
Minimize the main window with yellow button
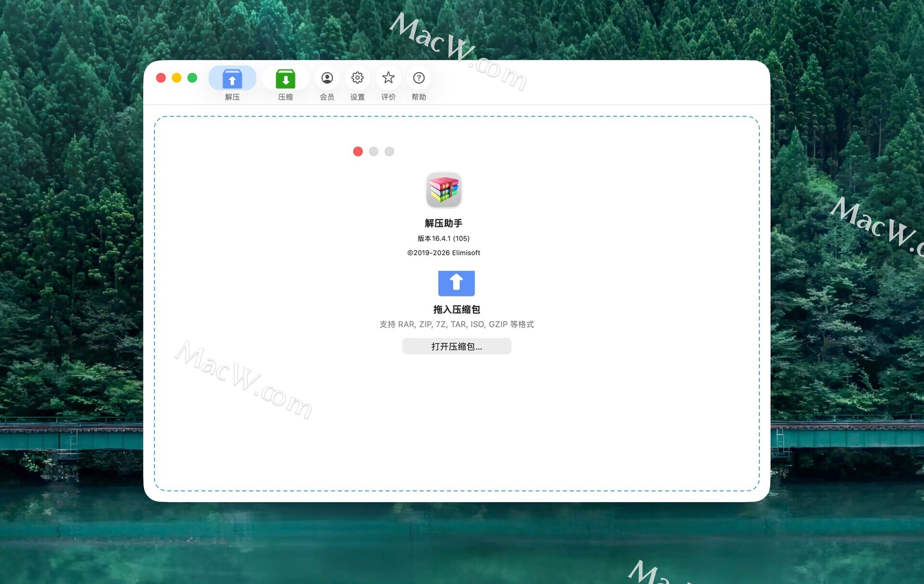pos(177,78)
